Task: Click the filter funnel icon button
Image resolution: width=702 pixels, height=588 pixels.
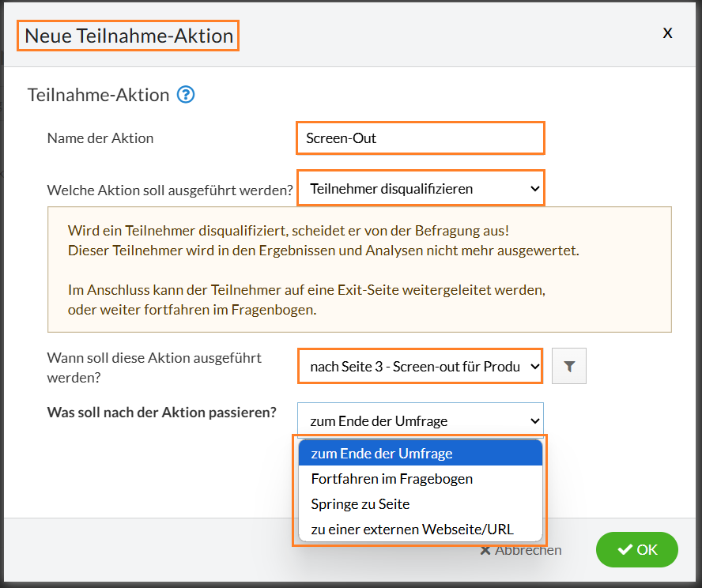Action: coord(569,366)
